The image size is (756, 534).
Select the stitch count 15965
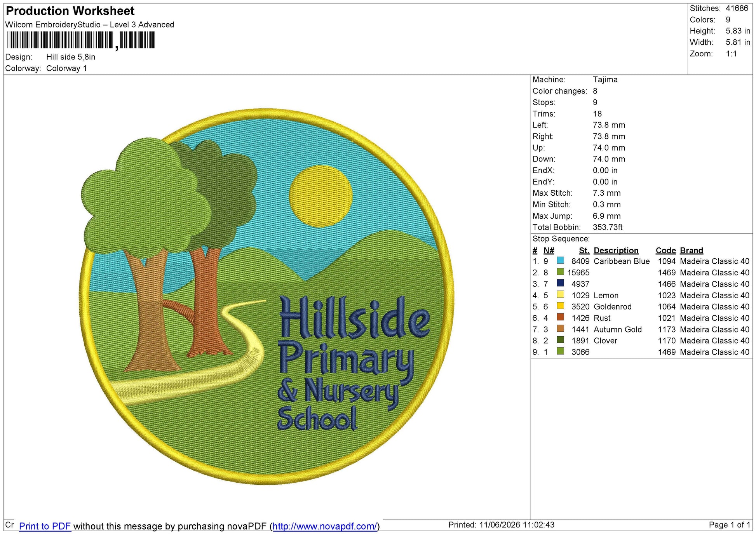tap(578, 273)
